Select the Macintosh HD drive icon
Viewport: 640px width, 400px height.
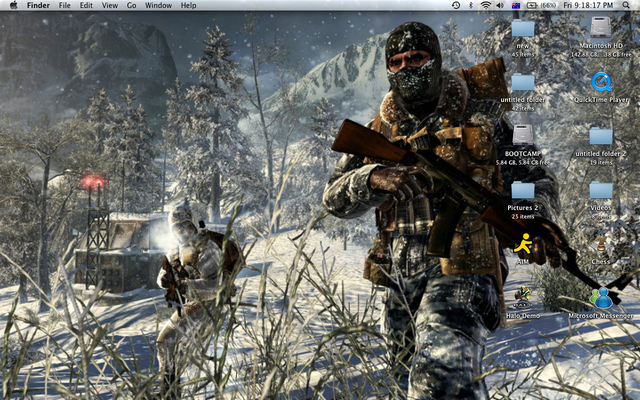coord(601,28)
